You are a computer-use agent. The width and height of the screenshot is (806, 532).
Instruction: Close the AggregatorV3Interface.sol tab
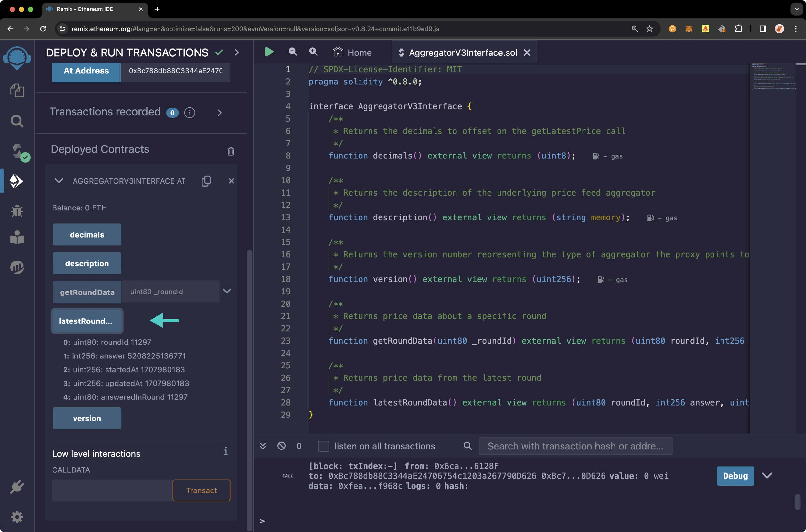point(527,52)
